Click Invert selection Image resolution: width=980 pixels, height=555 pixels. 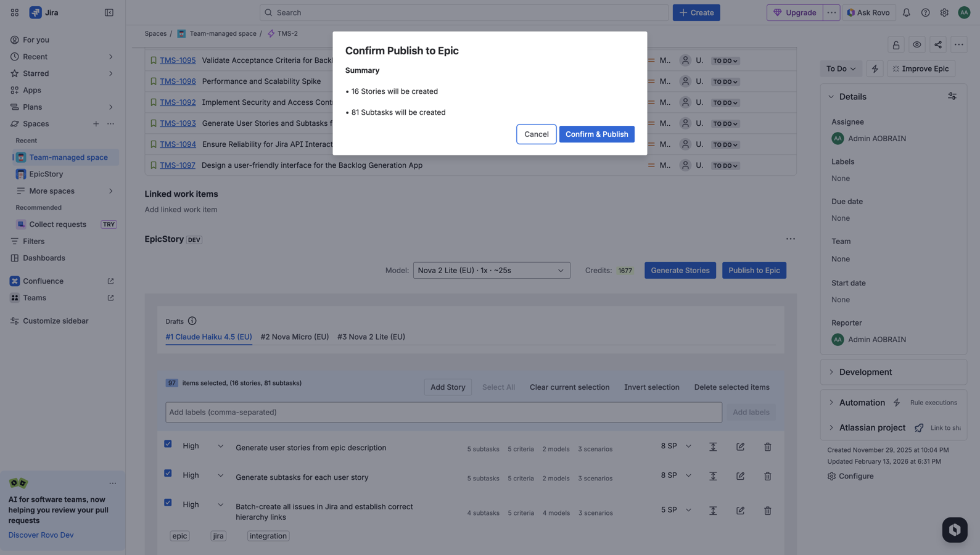(651, 387)
